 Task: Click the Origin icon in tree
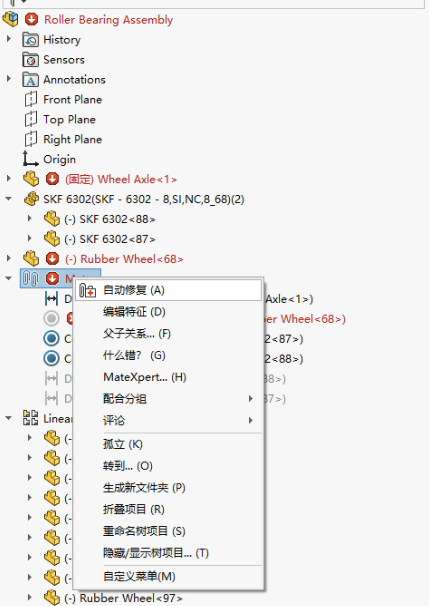[x=30, y=159]
